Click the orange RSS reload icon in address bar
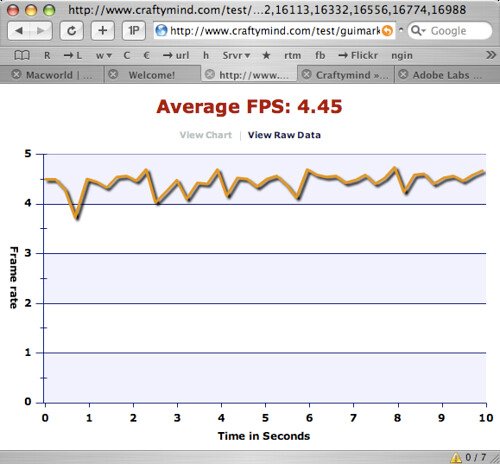The width and height of the screenshot is (500, 464). [387, 31]
